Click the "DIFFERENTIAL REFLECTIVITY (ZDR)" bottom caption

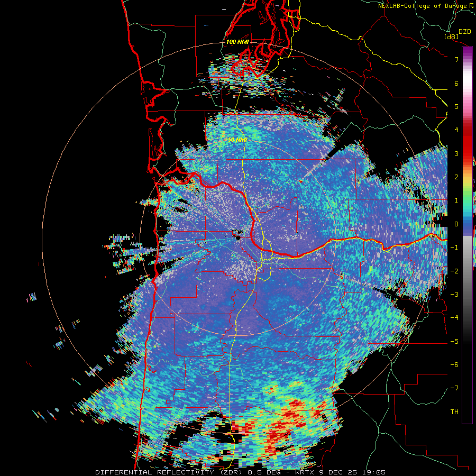click(170, 472)
